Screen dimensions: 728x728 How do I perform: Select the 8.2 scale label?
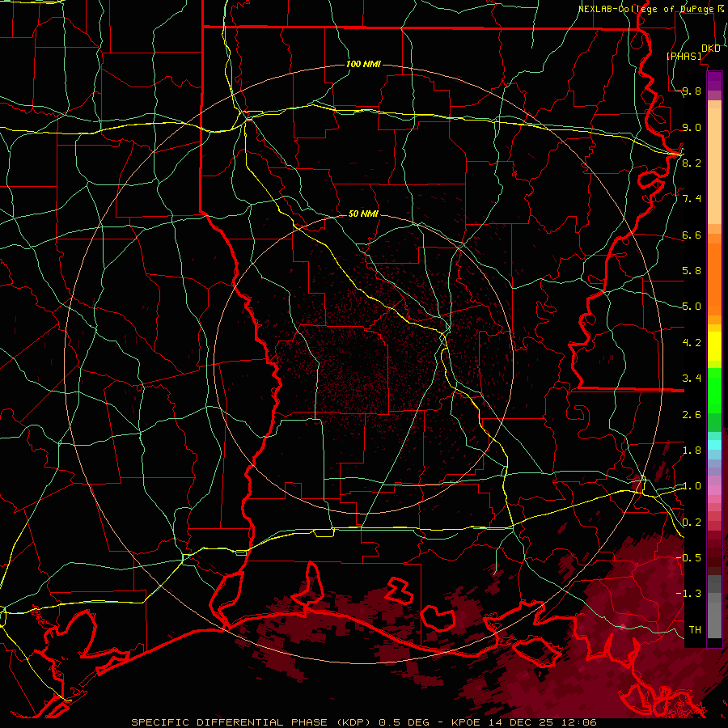(x=692, y=163)
